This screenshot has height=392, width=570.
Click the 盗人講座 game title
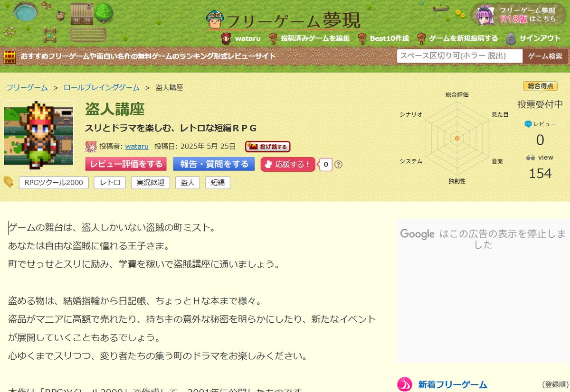pos(115,109)
